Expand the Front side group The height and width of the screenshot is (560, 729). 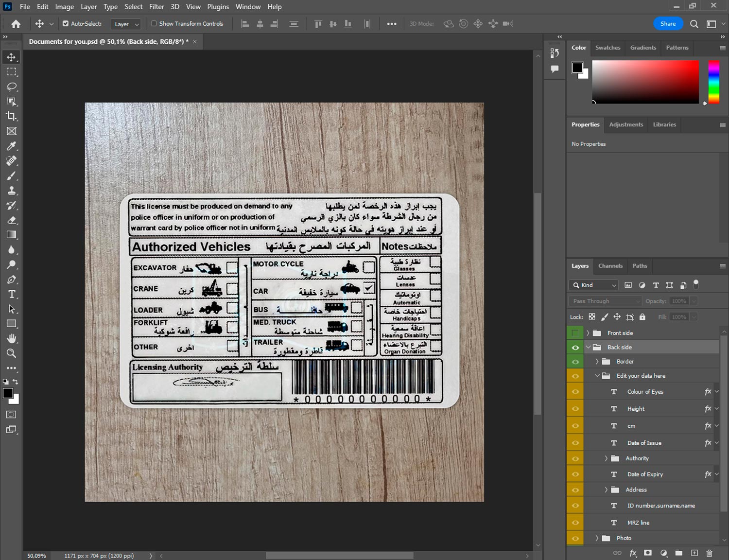pos(588,333)
